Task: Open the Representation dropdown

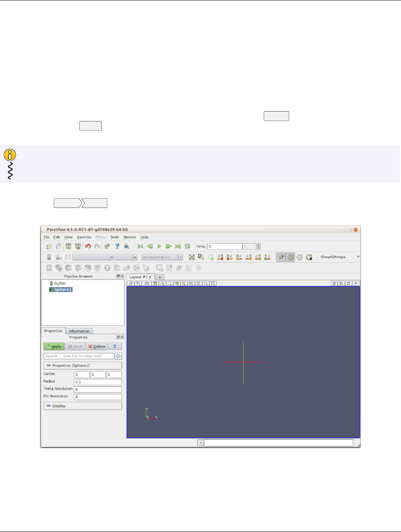Action: pos(162,257)
